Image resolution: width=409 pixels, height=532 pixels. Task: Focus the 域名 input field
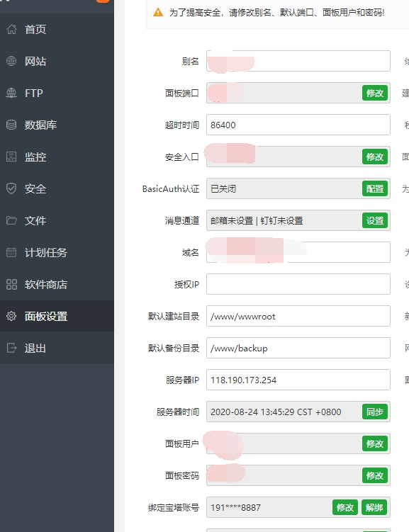click(x=298, y=252)
